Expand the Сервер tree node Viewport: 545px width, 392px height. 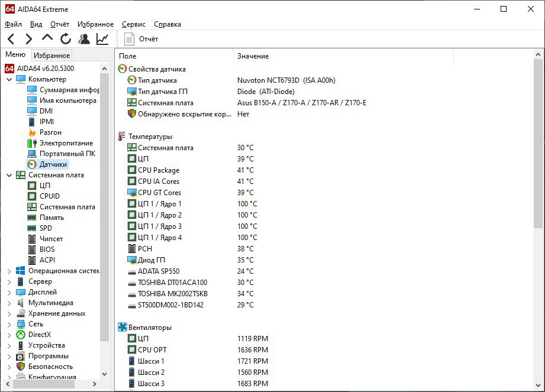coord(9,282)
